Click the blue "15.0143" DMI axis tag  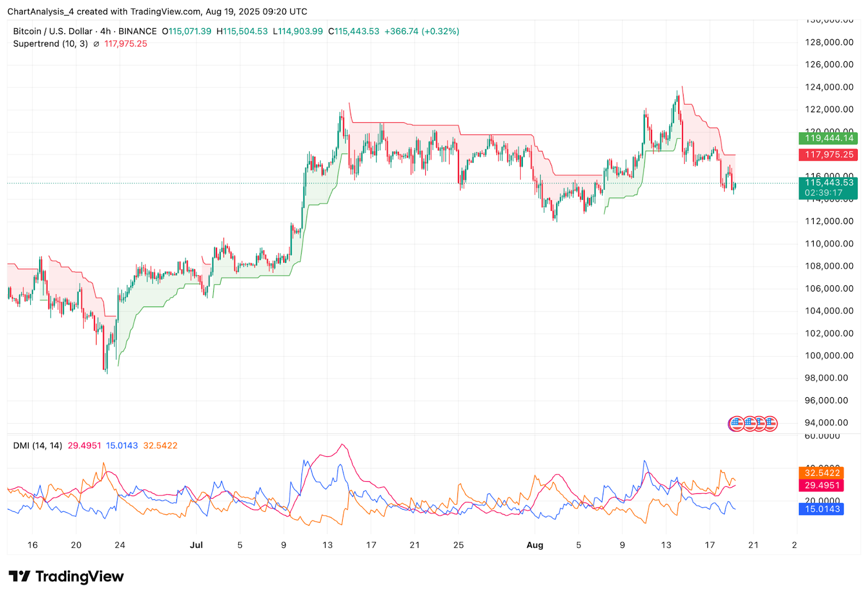[821, 509]
